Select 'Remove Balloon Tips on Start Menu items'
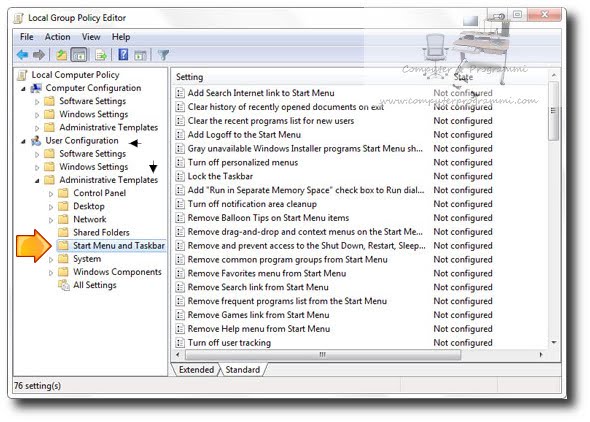The image size is (590, 422). [268, 218]
